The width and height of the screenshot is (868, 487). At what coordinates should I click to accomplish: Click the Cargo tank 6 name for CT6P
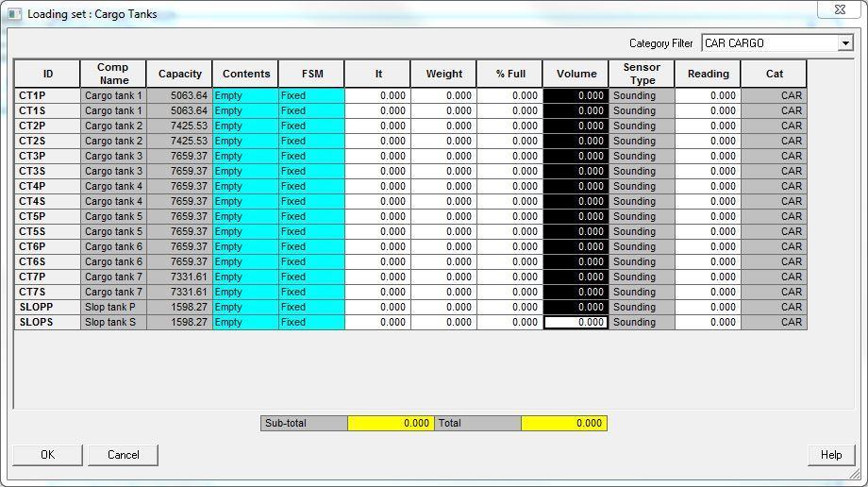pyautogui.click(x=113, y=246)
